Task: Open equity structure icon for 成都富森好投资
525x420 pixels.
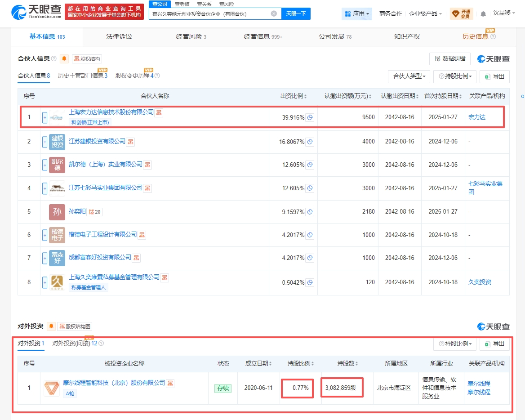Action: [136, 258]
